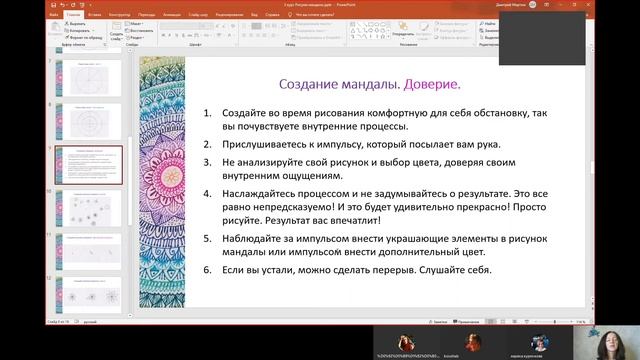The image size is (640, 360).
Task: Select slide 11 thumbnail
Action: (89, 252)
